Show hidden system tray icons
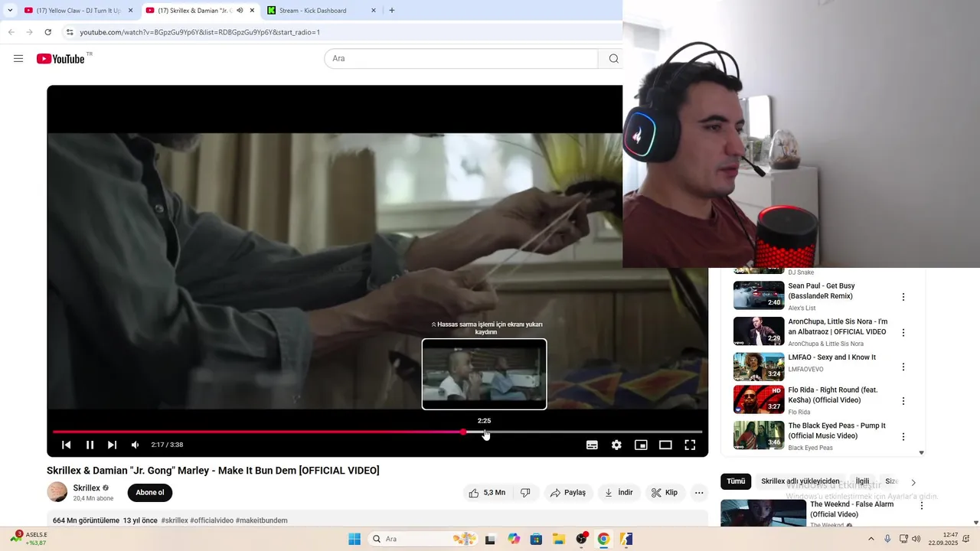 871,539
